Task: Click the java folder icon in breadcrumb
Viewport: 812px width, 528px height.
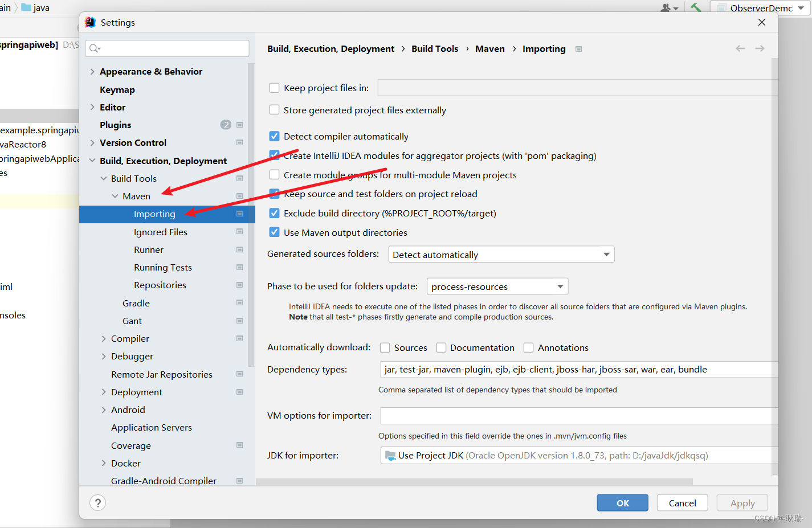Action: 26,7
